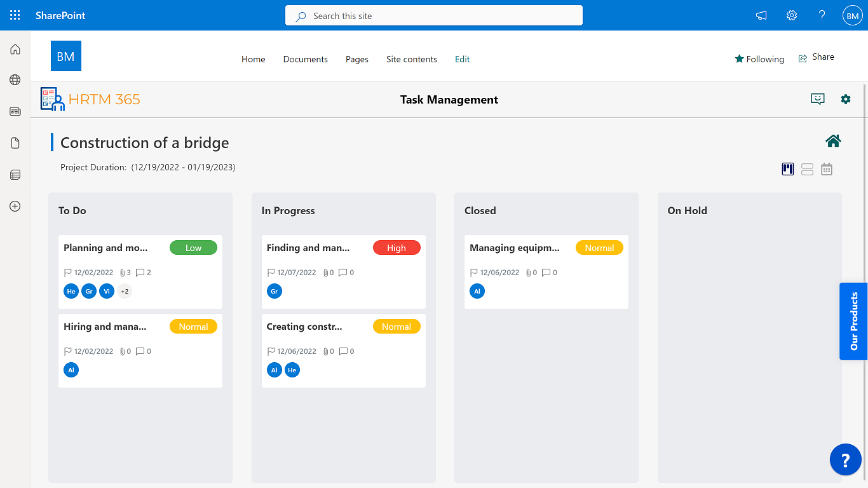
Task: Open SharePoint app launcher grid
Action: [15, 15]
